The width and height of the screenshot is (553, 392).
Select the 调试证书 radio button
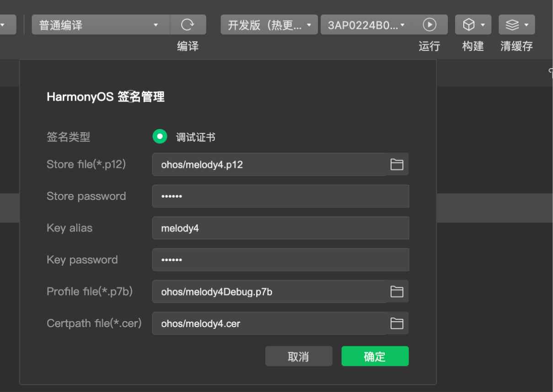[x=160, y=136]
